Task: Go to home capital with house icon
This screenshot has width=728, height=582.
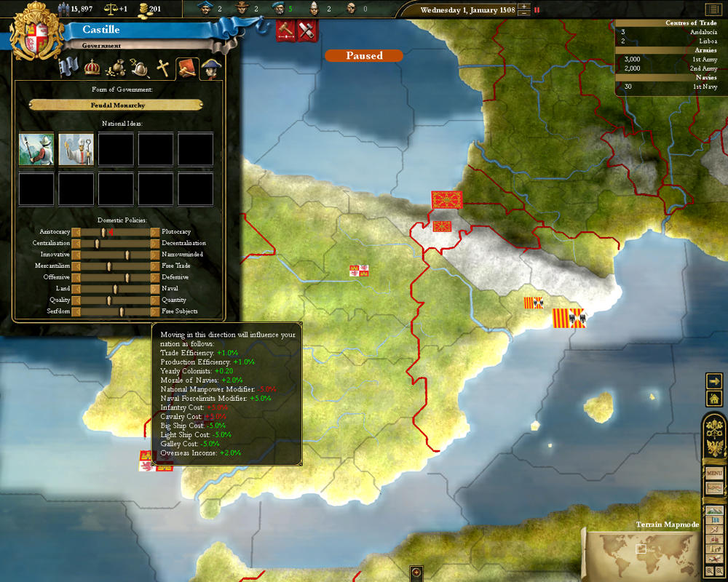Action: coord(713,398)
